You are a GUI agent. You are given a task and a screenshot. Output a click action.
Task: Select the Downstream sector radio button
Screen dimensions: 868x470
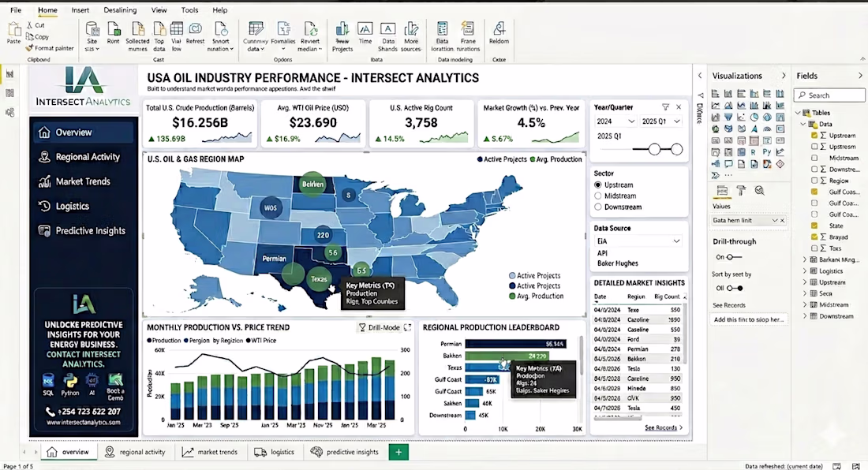point(598,207)
